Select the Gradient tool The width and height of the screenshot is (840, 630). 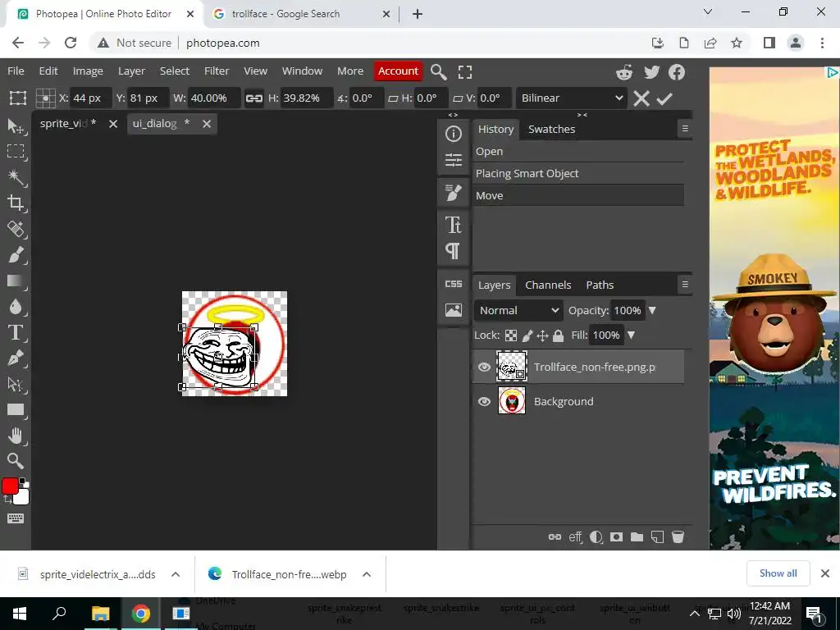[x=16, y=281]
